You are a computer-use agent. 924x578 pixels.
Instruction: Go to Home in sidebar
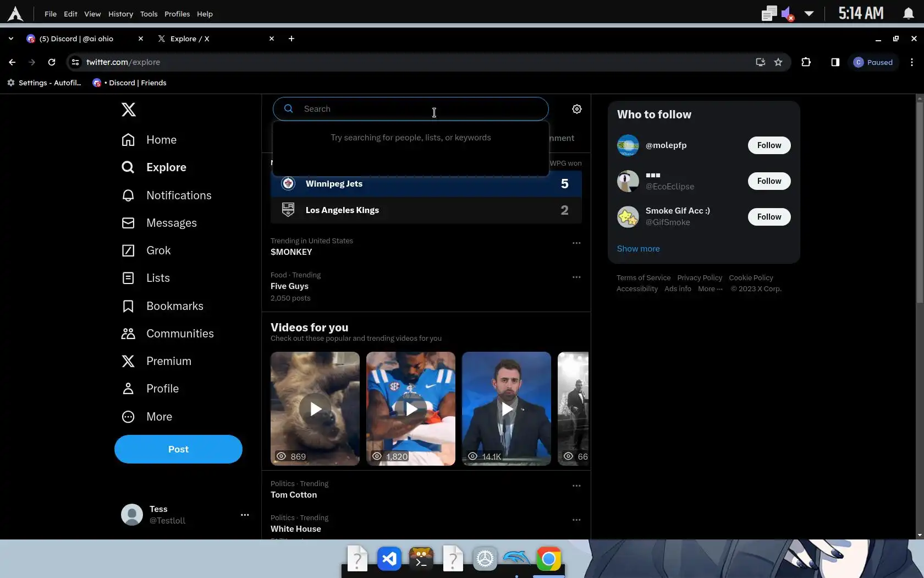tap(148, 140)
